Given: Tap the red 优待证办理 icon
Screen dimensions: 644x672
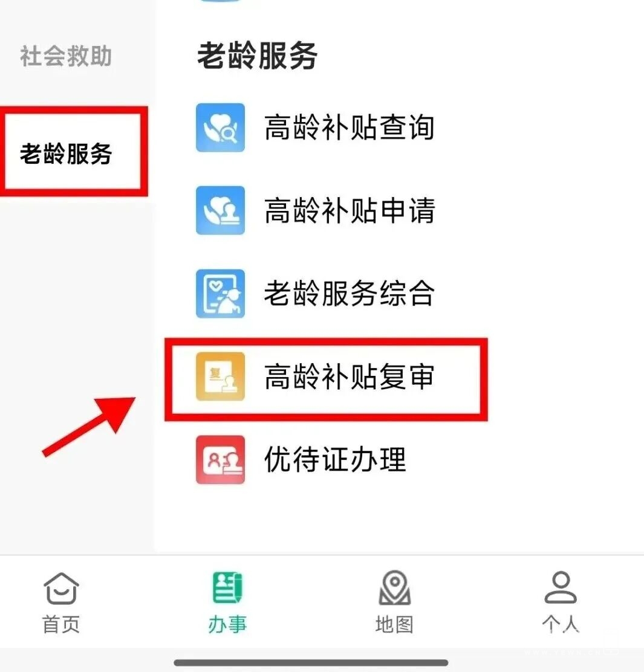Looking at the screenshot, I should tap(220, 460).
